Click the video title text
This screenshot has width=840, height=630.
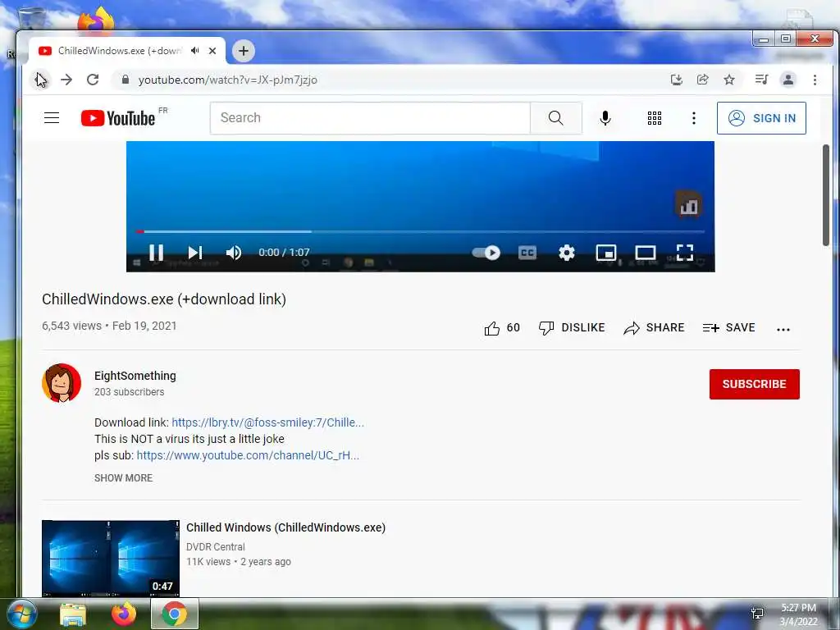click(x=164, y=299)
